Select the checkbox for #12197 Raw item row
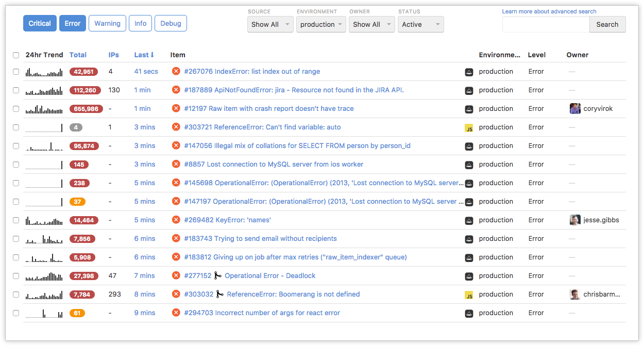Viewport: 644px width, 359px height. 16,109
